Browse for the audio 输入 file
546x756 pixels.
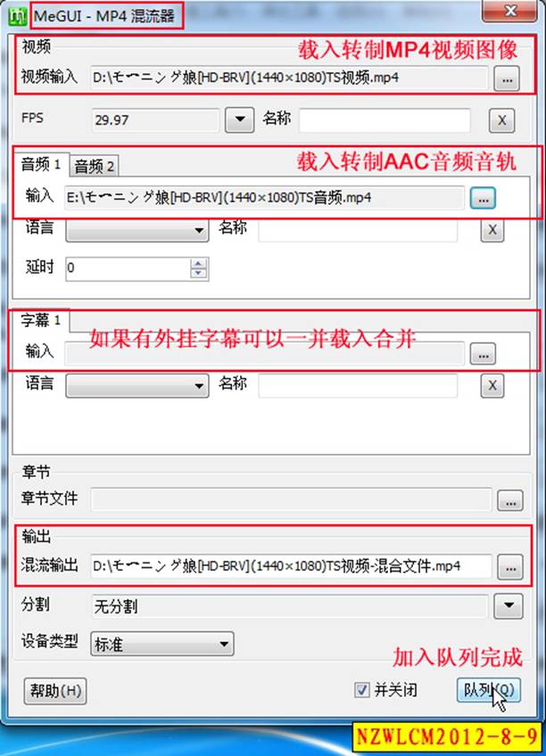coord(484,198)
